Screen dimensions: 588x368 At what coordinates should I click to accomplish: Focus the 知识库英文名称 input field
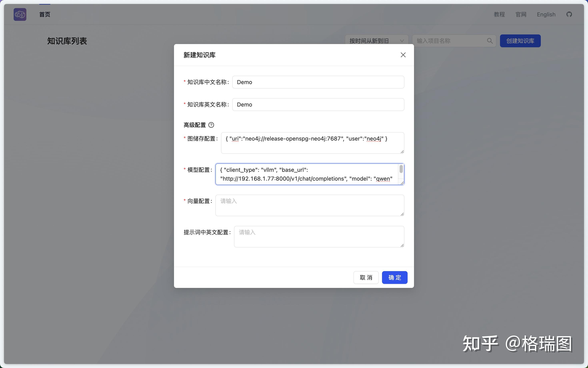[318, 104]
